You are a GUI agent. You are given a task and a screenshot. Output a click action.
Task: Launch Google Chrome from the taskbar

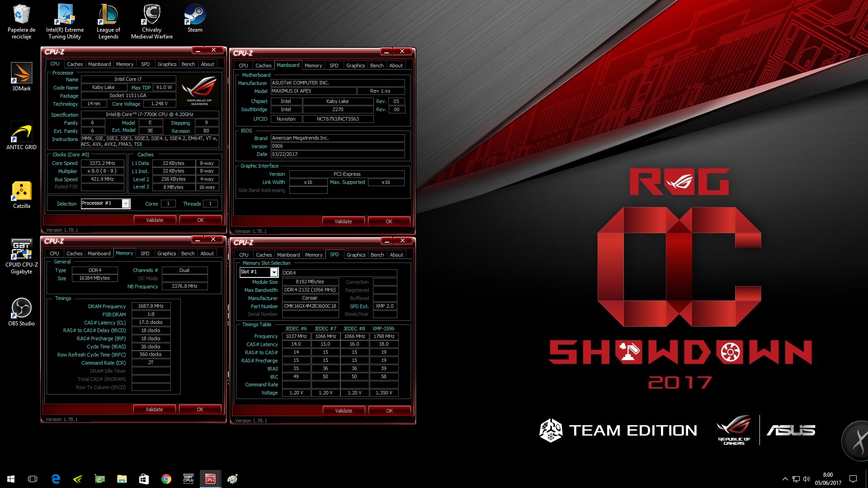pyautogui.click(x=166, y=479)
